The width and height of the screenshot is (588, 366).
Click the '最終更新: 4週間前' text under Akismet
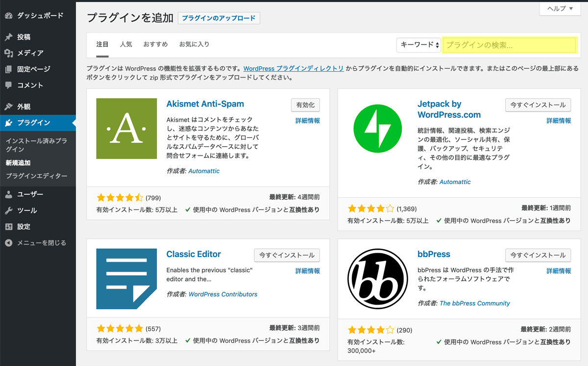[x=294, y=197]
